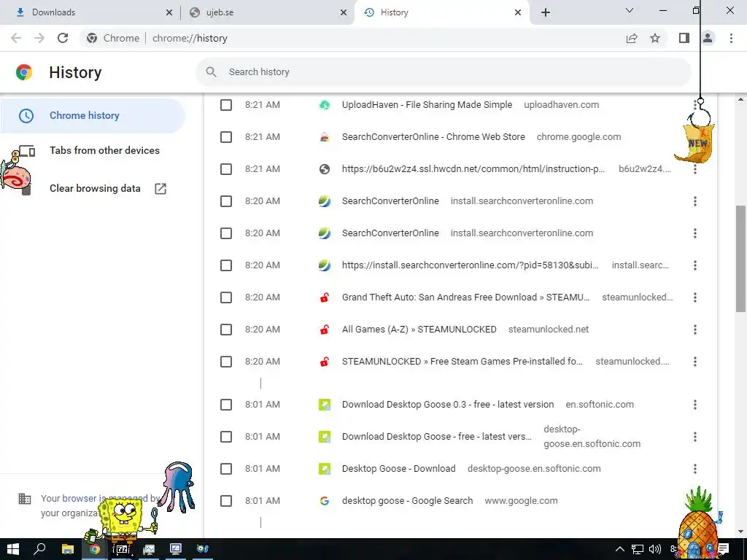Open the Windows Start menu
The width and height of the screenshot is (747, 560).
tap(13, 549)
